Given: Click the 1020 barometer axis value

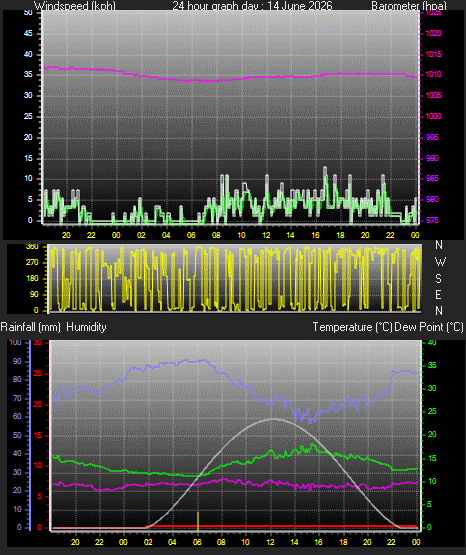Looking at the screenshot, I should coord(433,33).
